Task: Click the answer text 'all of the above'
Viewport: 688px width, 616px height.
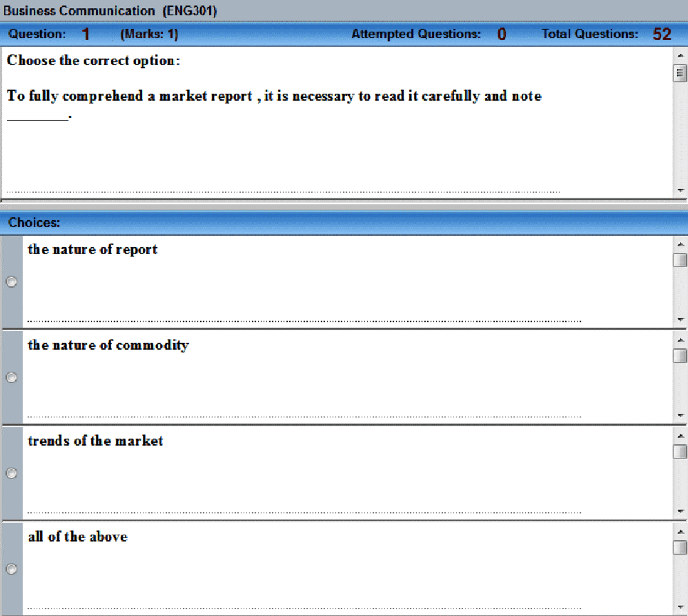Action: [78, 536]
